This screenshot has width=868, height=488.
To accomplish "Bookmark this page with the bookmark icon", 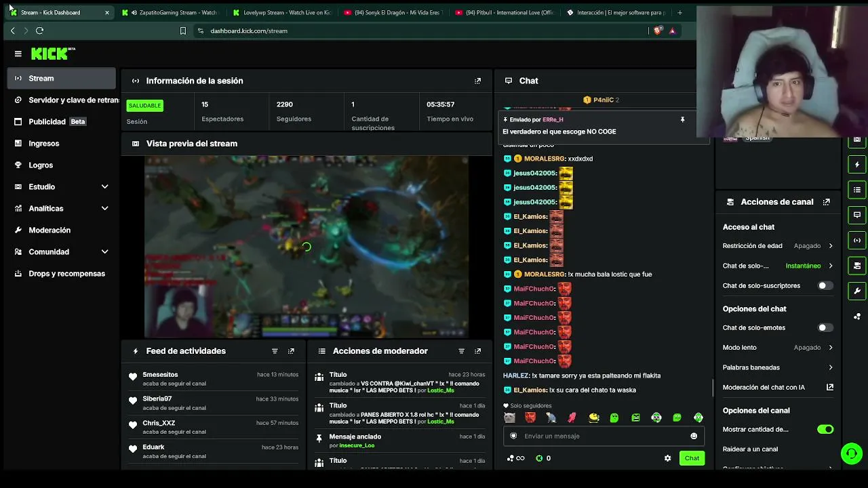I will click(x=183, y=30).
